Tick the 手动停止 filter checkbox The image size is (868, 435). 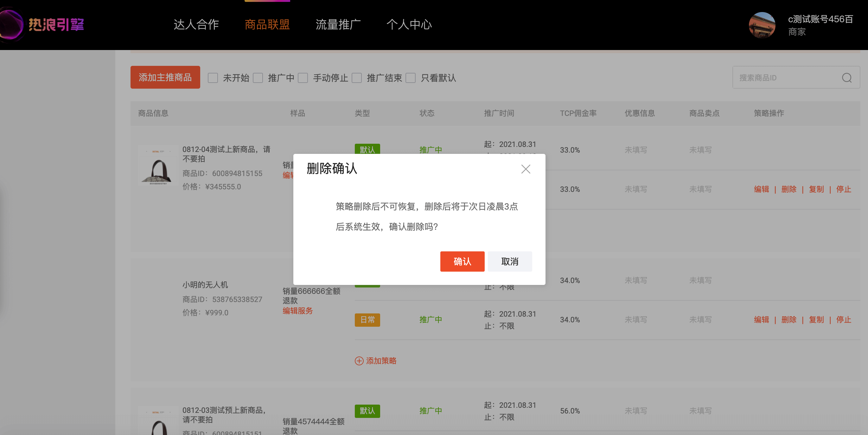(x=303, y=78)
